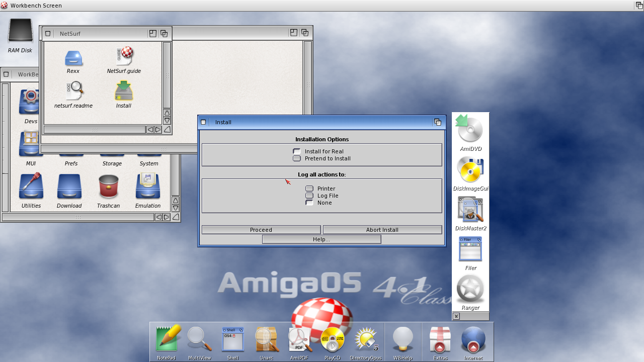Open DirectoryOpus from the bottom dock

click(x=366, y=339)
